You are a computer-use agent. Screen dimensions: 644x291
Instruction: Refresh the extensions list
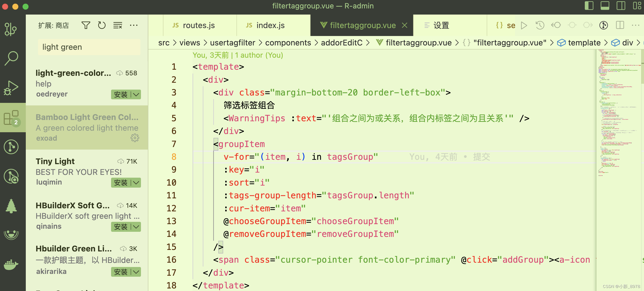[102, 25]
